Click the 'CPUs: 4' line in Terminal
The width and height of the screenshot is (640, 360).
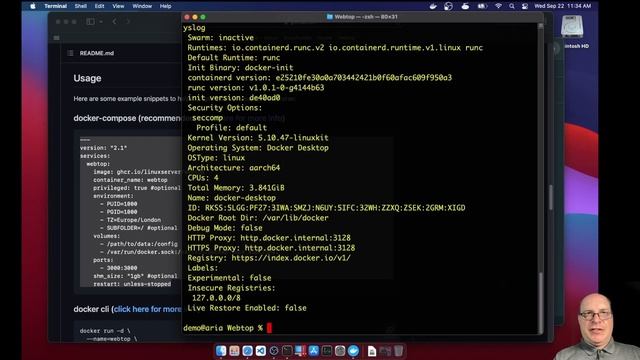203,178
